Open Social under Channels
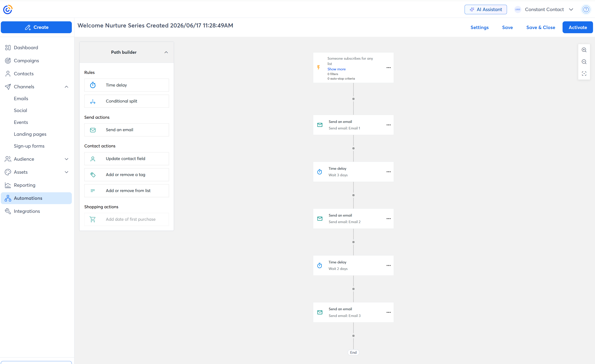The image size is (595, 364). coord(20,110)
